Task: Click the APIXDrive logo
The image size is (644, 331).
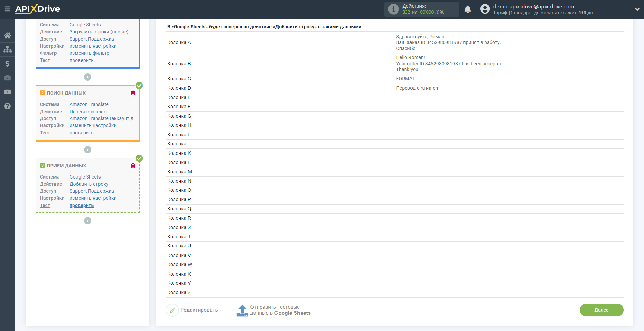Action: [x=38, y=9]
